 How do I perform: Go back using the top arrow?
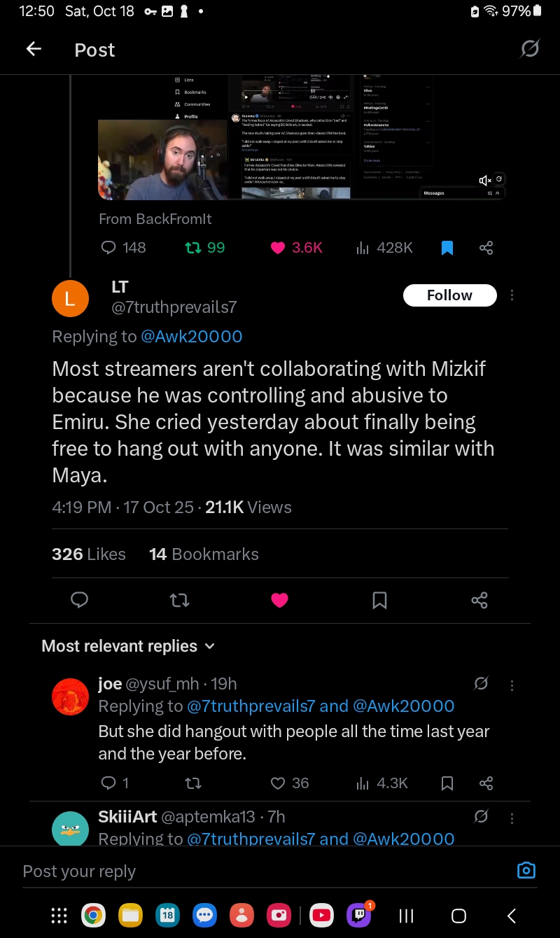tap(34, 49)
